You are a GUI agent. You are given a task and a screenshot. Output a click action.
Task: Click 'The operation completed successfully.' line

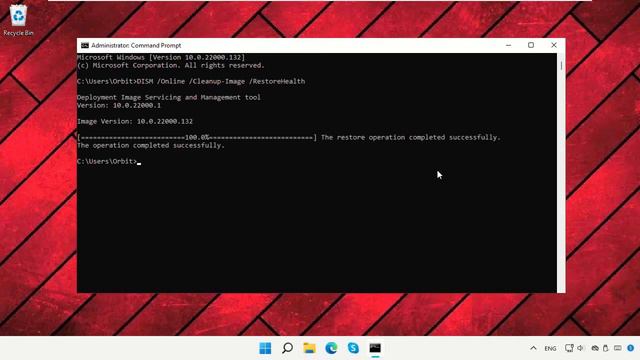(151, 145)
